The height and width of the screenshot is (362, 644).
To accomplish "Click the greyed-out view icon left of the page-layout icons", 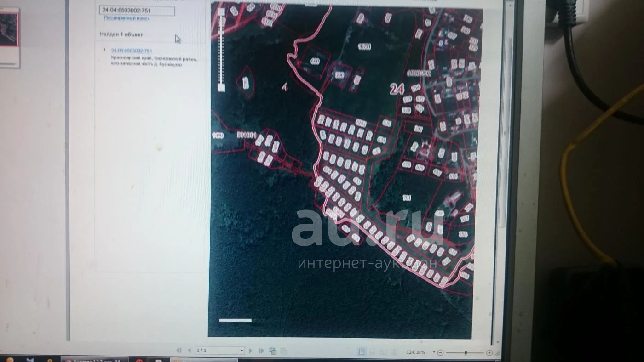I will (284, 351).
